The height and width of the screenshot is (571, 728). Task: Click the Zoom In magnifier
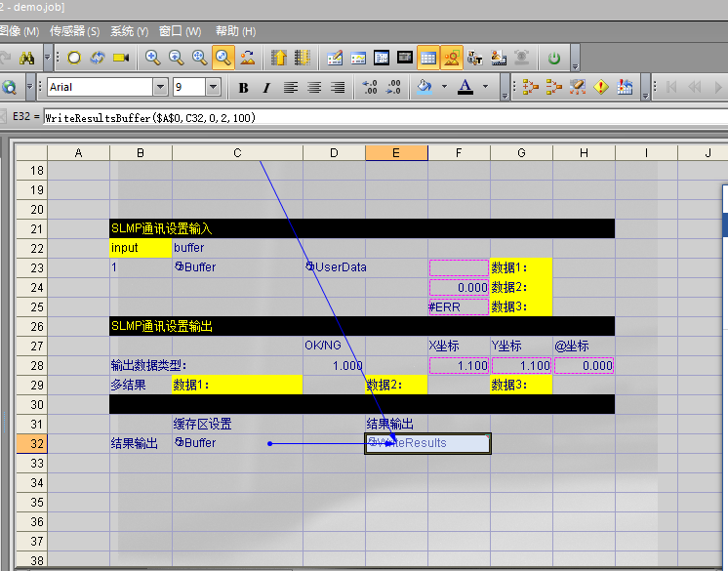pos(153,58)
